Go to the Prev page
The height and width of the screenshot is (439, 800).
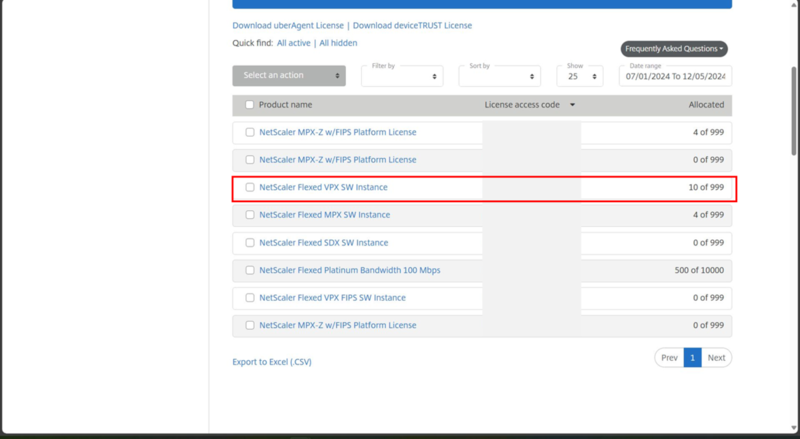(x=669, y=357)
